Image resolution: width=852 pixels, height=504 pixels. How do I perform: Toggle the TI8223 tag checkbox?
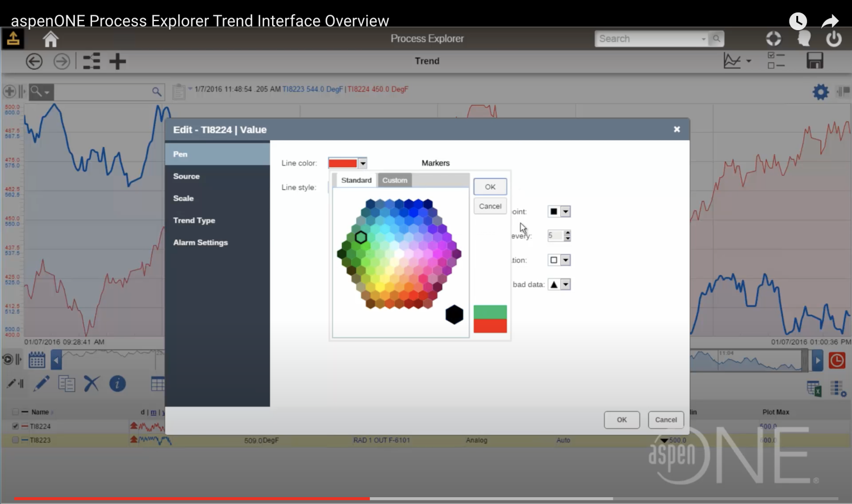tap(15, 440)
